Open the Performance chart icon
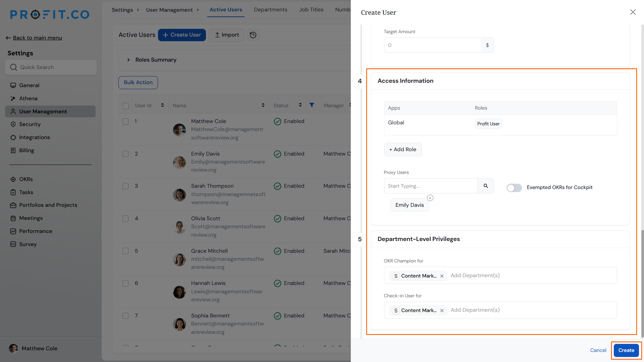 click(x=13, y=231)
